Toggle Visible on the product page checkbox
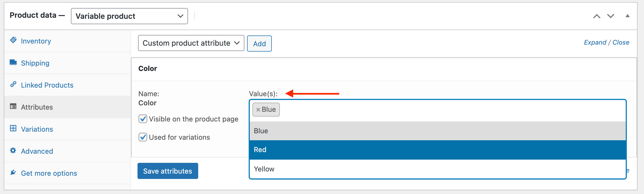Image resolution: width=644 pixels, height=194 pixels. click(143, 119)
